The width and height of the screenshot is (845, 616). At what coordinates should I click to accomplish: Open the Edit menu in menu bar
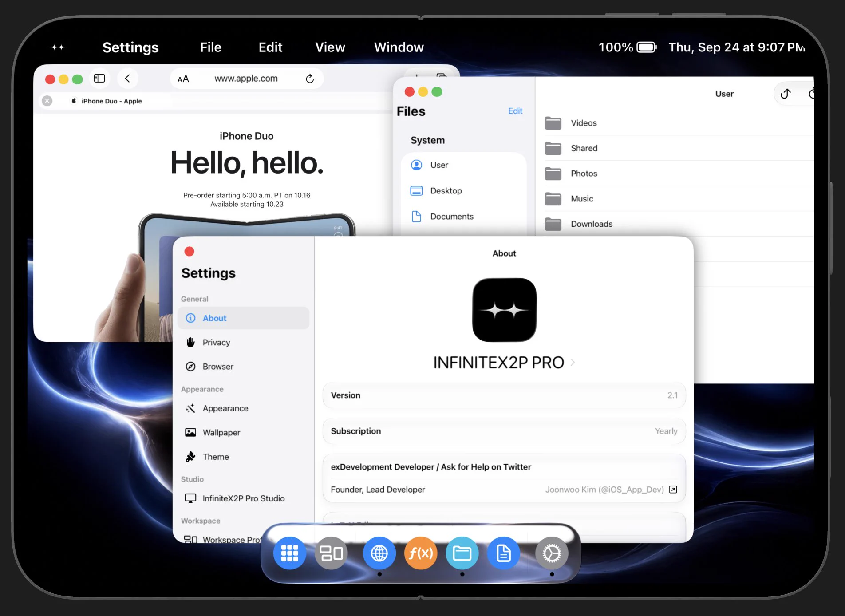[270, 47]
